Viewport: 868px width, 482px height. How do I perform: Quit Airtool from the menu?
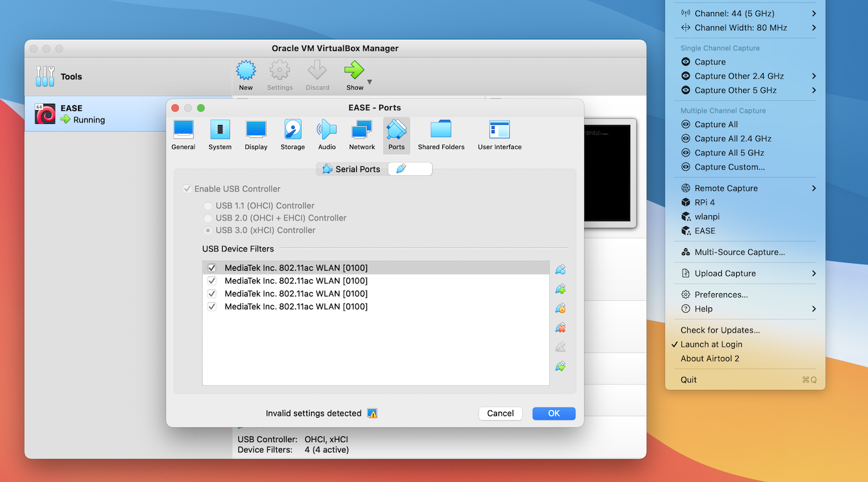pos(745,380)
